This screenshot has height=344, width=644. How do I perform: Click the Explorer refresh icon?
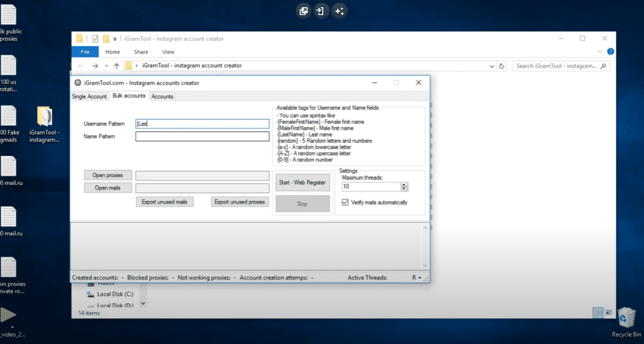coord(502,66)
